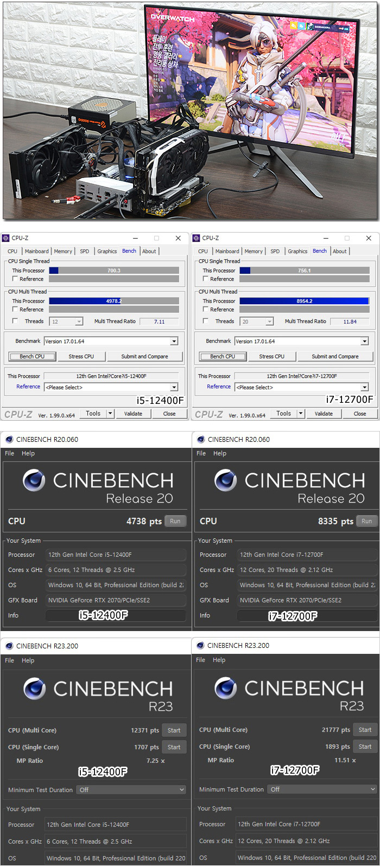Toggle Threads checkbox in i7-12700F CPU-Z
380x868 pixels.
206,321
